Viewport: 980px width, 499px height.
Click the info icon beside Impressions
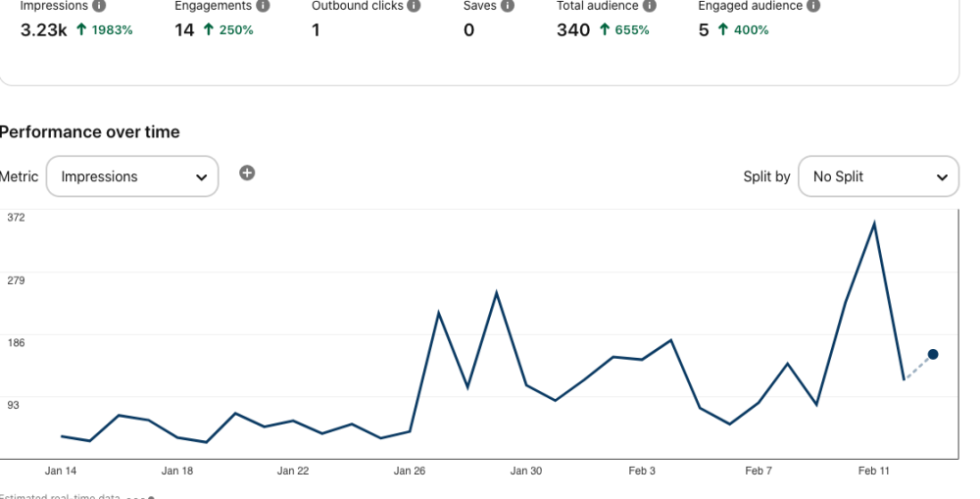click(x=99, y=6)
